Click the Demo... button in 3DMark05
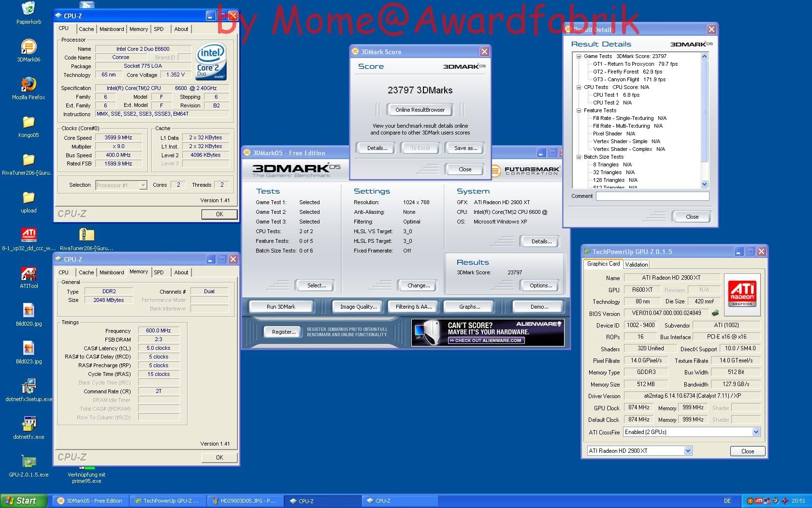 coord(539,307)
